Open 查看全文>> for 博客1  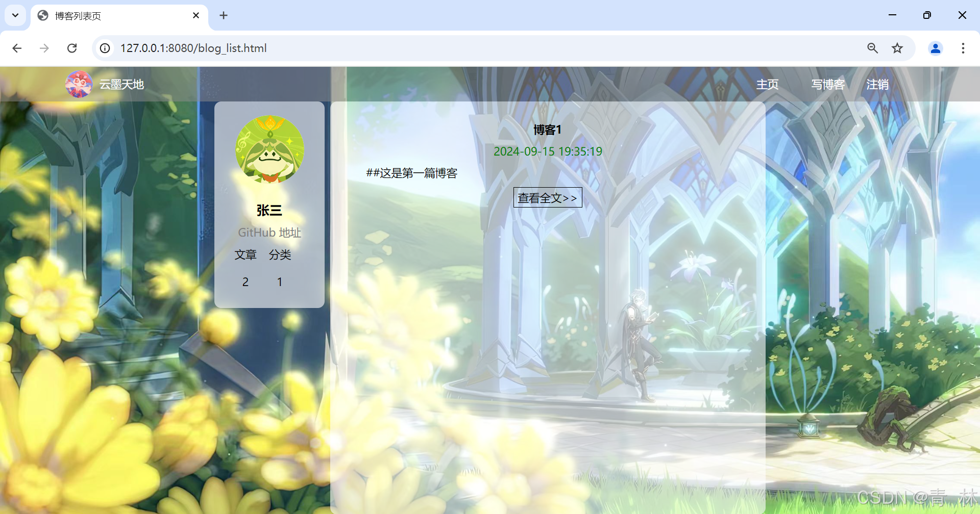pyautogui.click(x=548, y=198)
